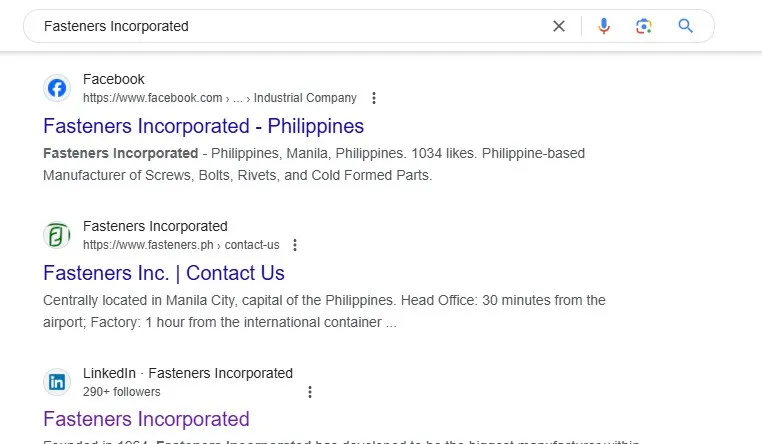Open 'Fasteners Inc. | Contact Us' link
Image resolution: width=762 pixels, height=444 pixels.
point(164,273)
